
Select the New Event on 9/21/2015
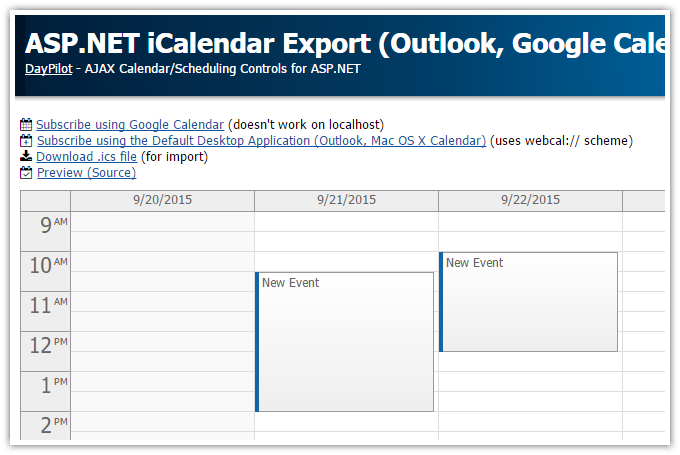click(346, 340)
